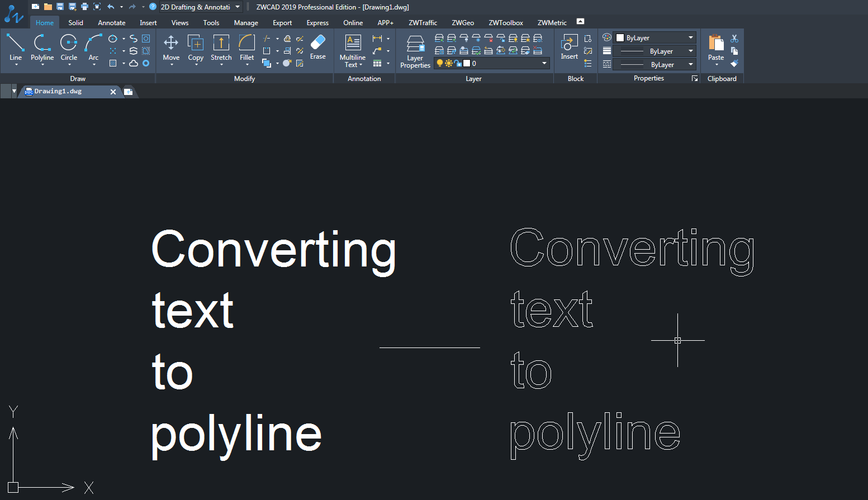Click the Save floppy disk icon
This screenshot has width=868, height=500.
click(60, 7)
